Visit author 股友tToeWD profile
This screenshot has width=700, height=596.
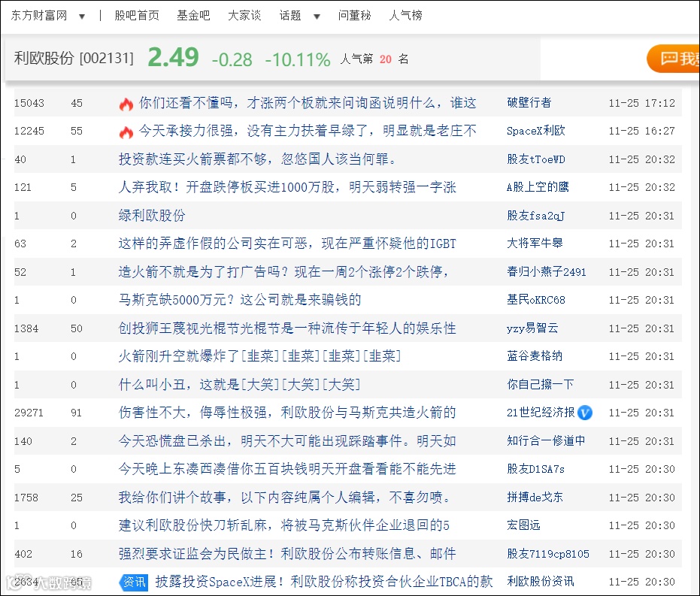[535, 159]
